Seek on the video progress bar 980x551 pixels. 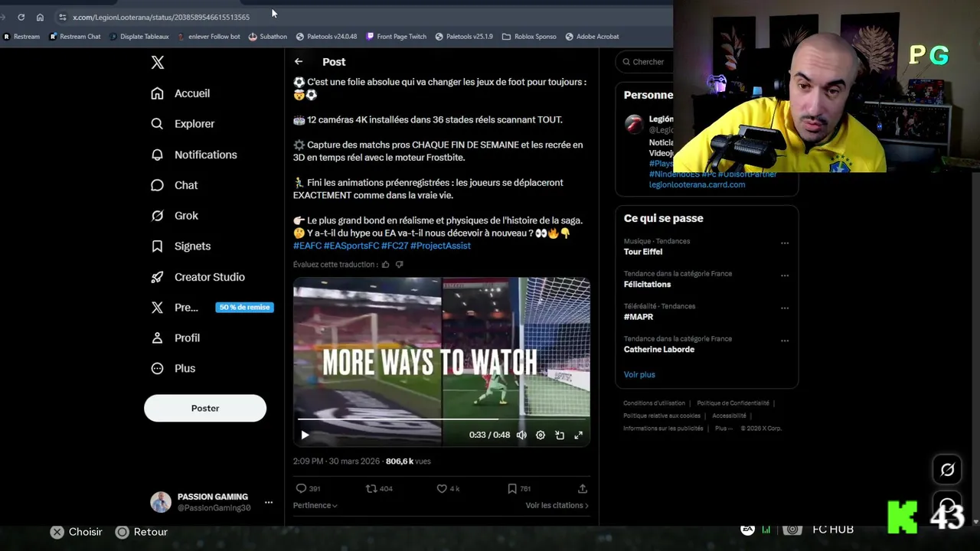(x=442, y=419)
